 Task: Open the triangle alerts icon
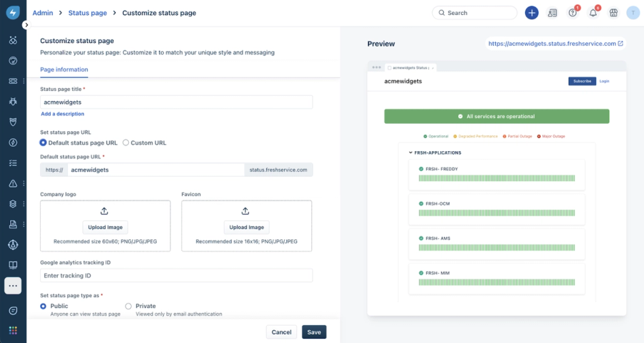(13, 183)
